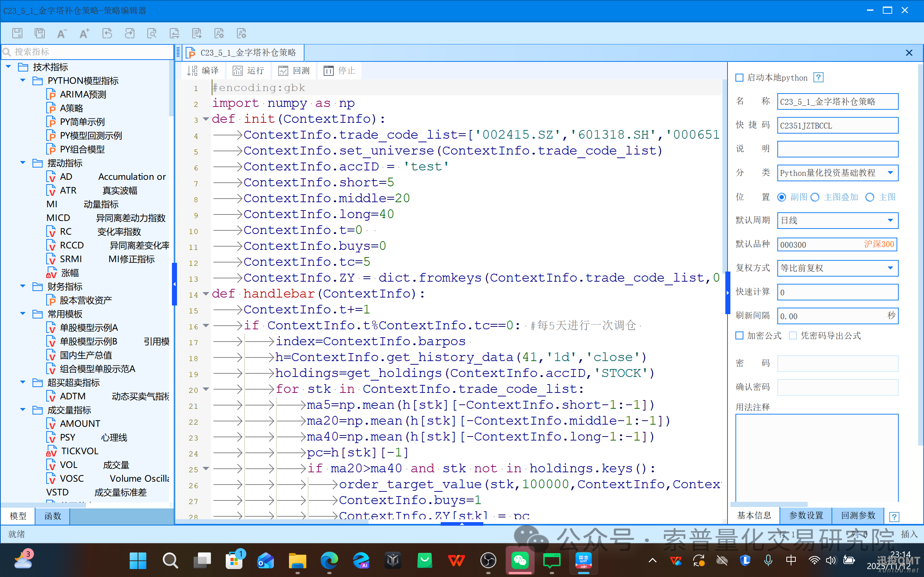Click the find and replace icon
The width and height of the screenshot is (924, 577).
(174, 33)
